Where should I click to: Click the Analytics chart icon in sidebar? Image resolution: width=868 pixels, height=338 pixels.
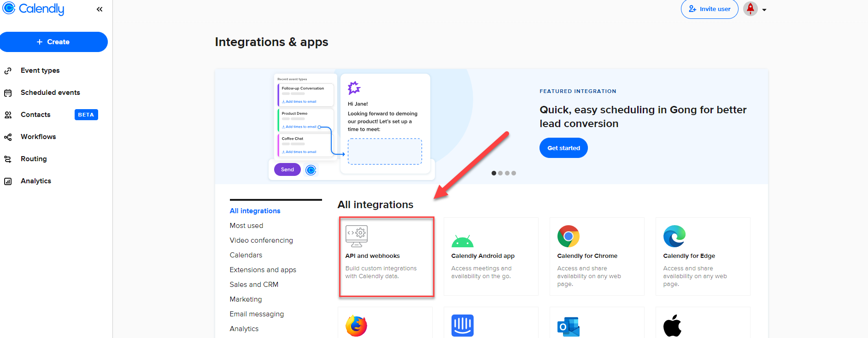click(x=8, y=181)
